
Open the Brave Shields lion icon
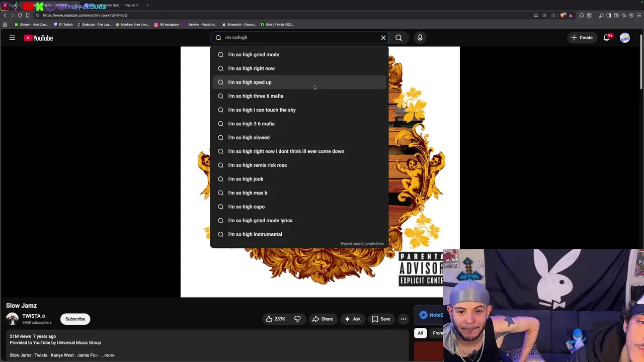[x=563, y=15]
